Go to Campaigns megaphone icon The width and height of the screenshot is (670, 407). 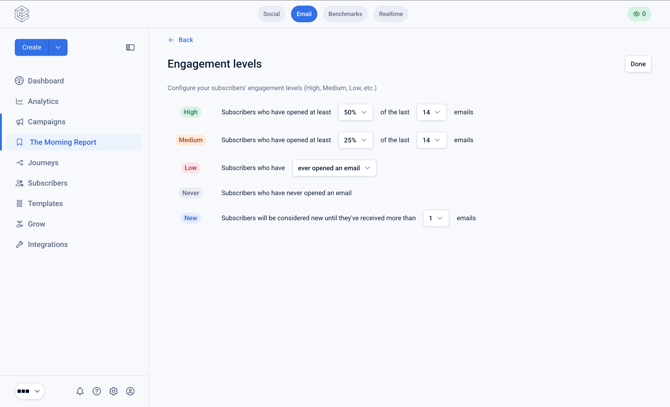[x=19, y=122]
